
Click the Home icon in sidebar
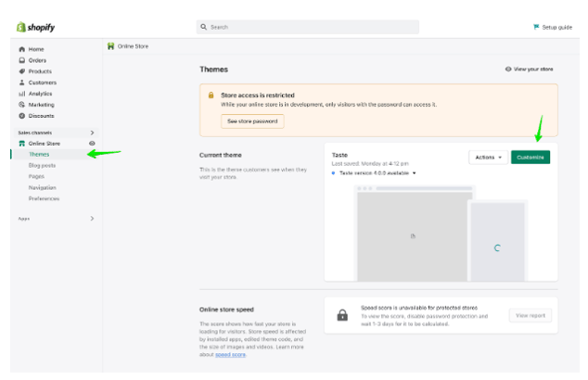coord(21,49)
